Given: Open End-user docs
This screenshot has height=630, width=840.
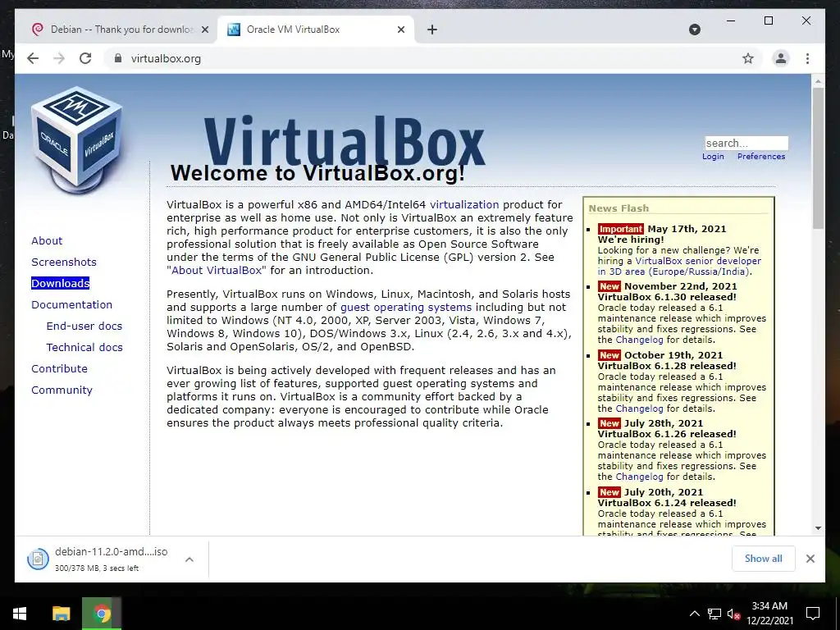Looking at the screenshot, I should pyautogui.click(x=84, y=326).
